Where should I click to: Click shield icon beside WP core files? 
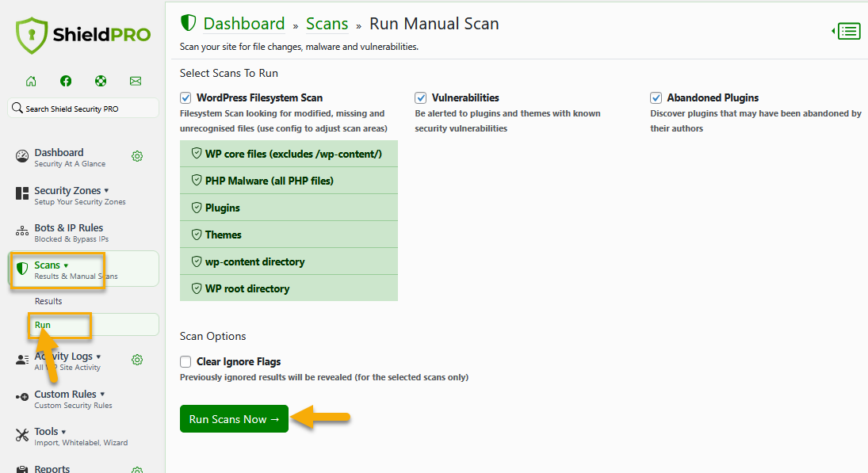tap(197, 153)
